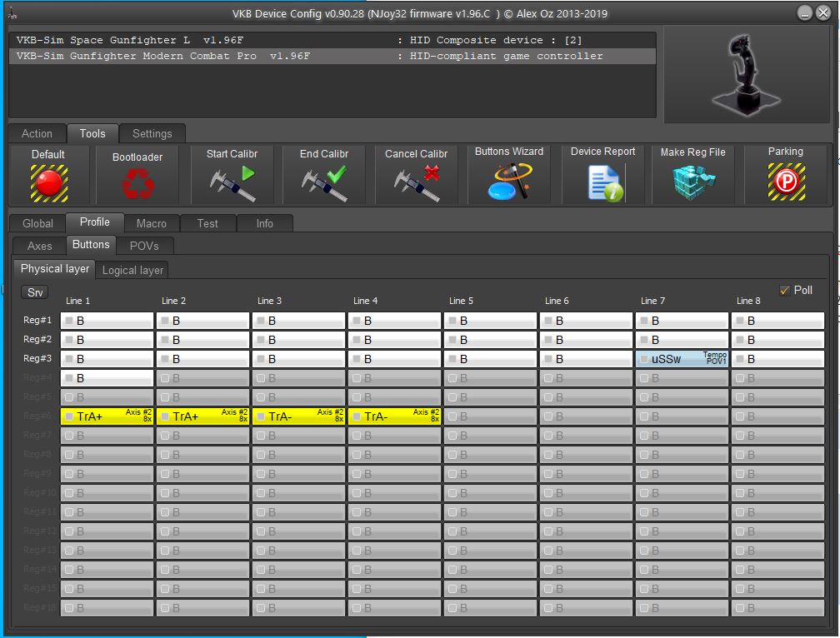Select the Buttons sub-tab

(x=91, y=245)
